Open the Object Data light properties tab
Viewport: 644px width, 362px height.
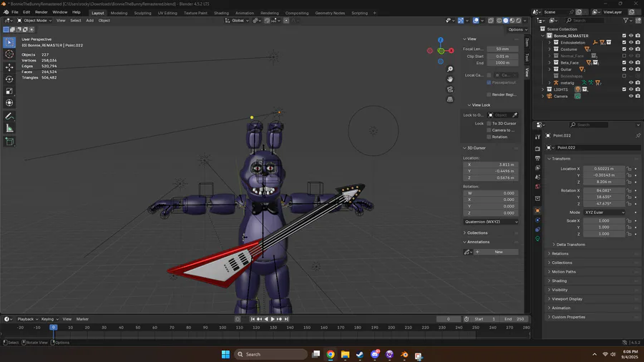[x=537, y=238]
